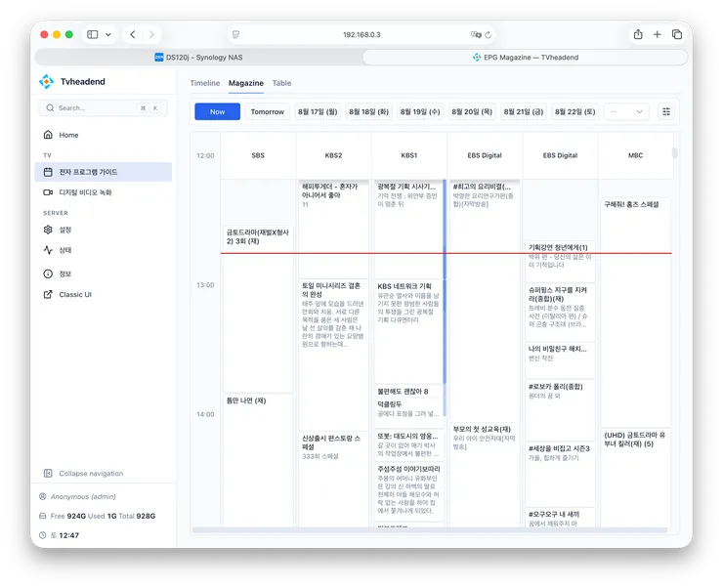Screen dimensions: 723x588
Task: Show the tab overview icon
Action: click(x=677, y=34)
